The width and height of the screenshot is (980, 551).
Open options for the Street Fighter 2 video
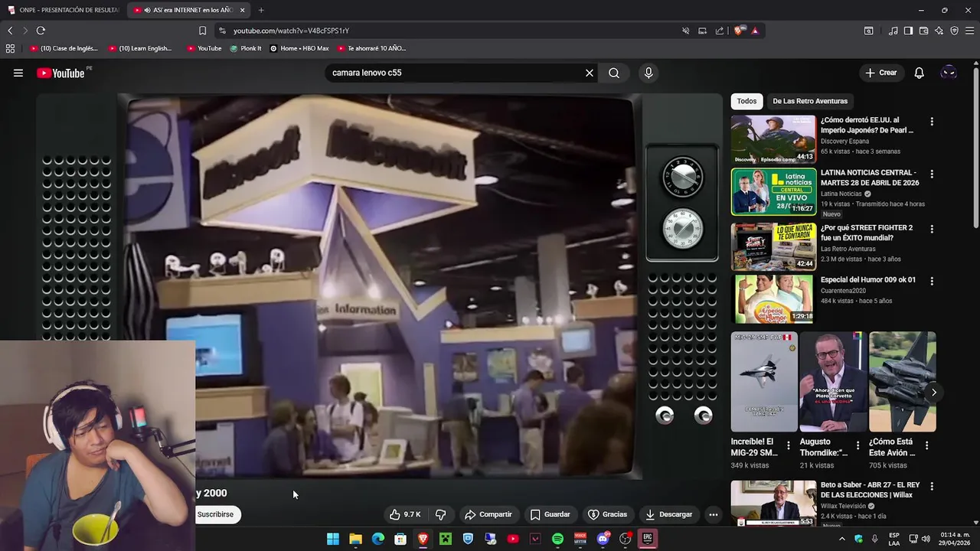[x=932, y=229]
